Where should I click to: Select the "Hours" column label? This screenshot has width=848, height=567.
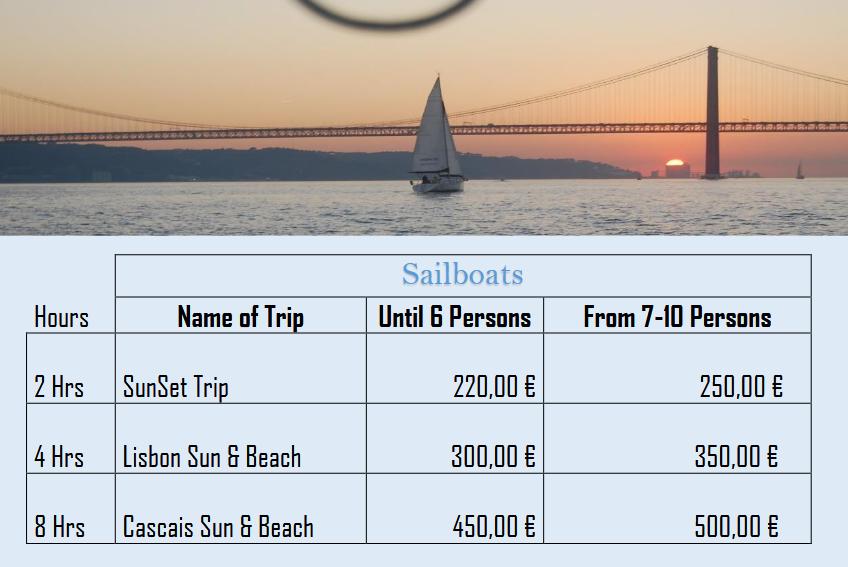(61, 318)
